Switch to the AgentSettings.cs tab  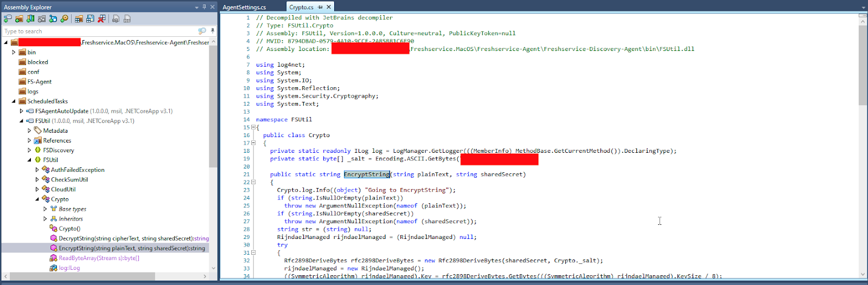[x=244, y=7]
